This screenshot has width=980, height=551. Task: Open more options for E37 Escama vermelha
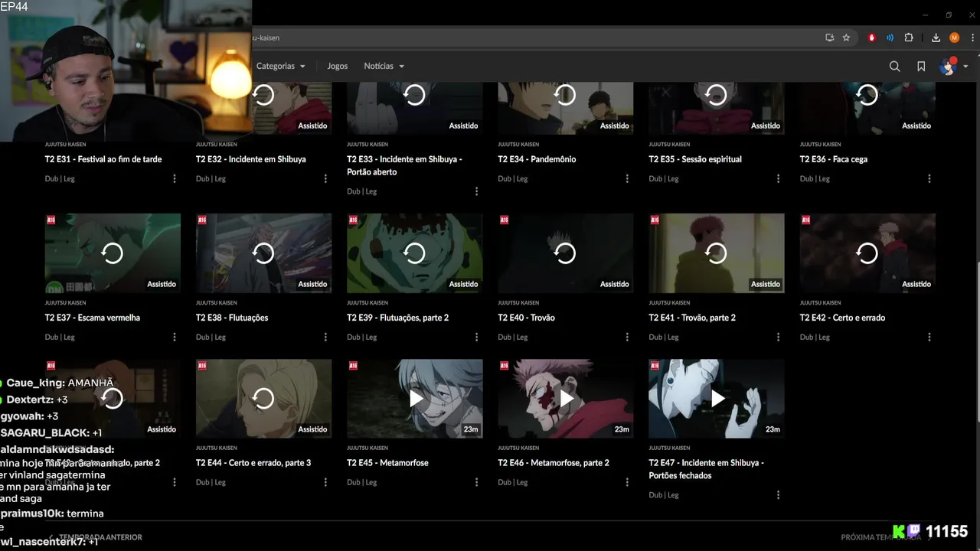point(175,337)
